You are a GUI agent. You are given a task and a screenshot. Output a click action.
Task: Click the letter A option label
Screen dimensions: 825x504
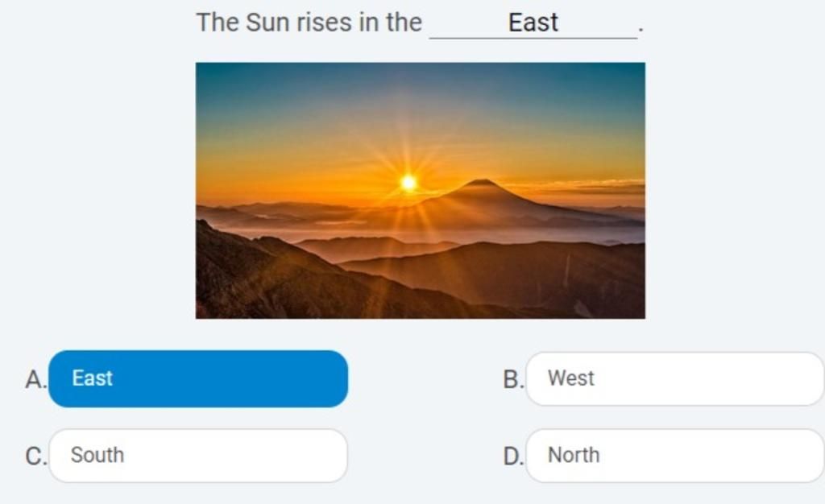pyautogui.click(x=35, y=379)
